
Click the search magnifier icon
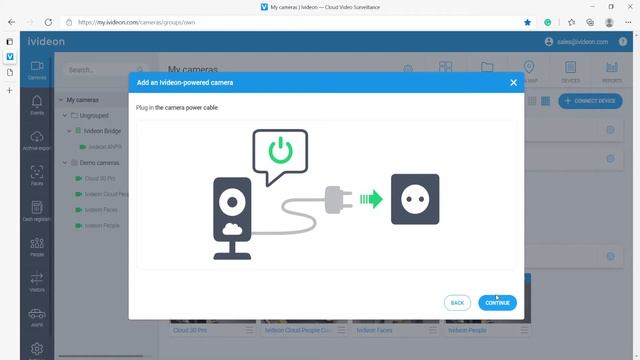(x=140, y=70)
